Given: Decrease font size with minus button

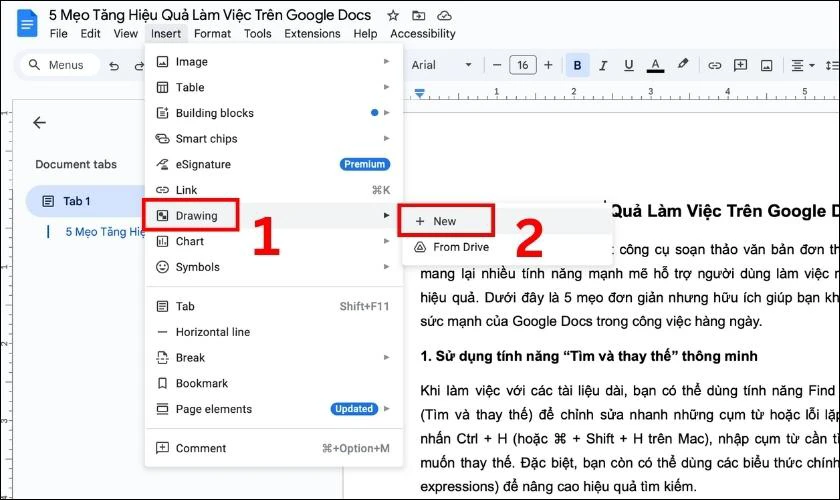Looking at the screenshot, I should coord(497,65).
